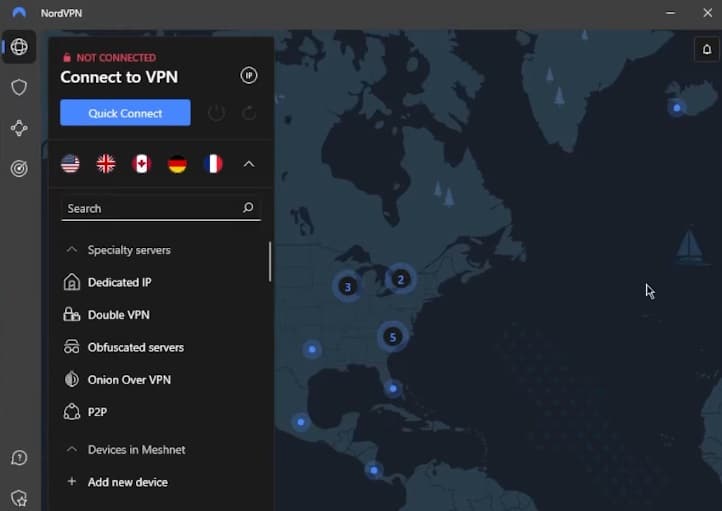Viewport: 722px width, 511px height.
Task: Open the settings star-gear icon at bottom
Action: click(x=19, y=498)
